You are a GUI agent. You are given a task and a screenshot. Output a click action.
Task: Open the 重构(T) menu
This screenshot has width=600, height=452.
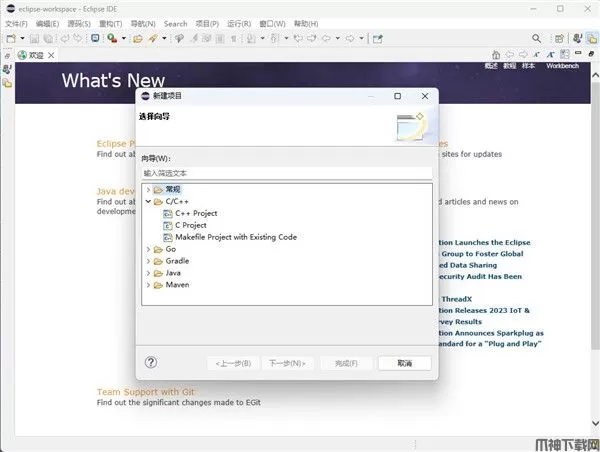[111, 24]
